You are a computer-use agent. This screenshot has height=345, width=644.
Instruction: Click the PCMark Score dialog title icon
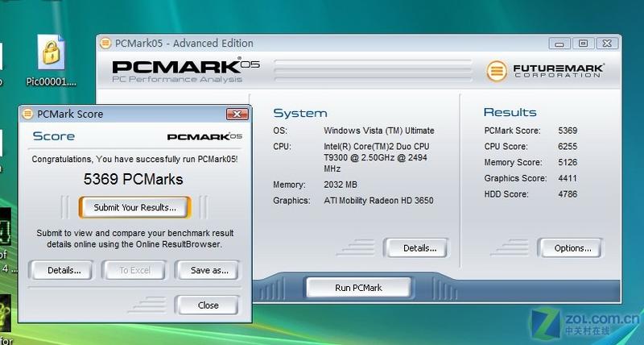point(27,114)
